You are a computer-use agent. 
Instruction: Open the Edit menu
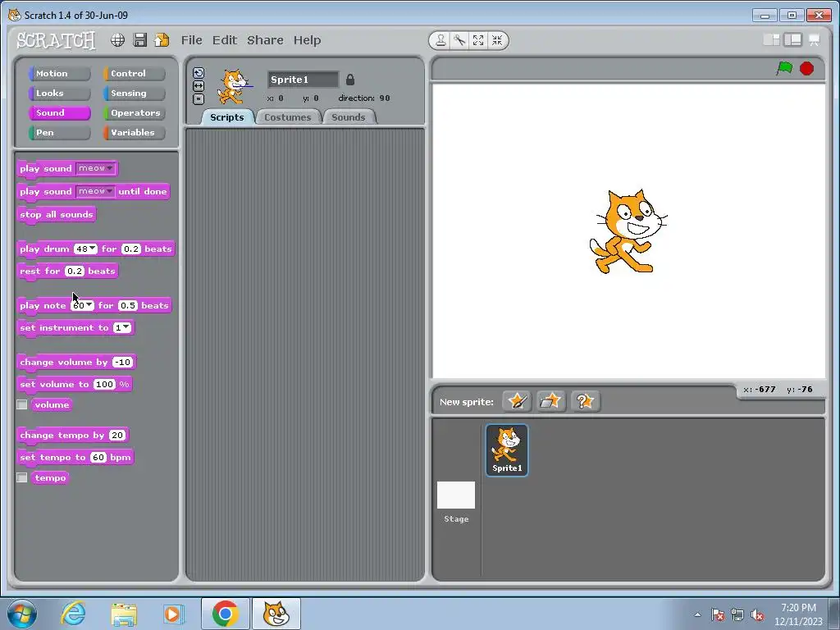(x=225, y=40)
